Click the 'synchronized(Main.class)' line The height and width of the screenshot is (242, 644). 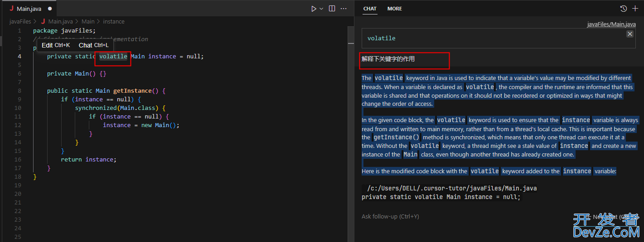[x=121, y=108]
